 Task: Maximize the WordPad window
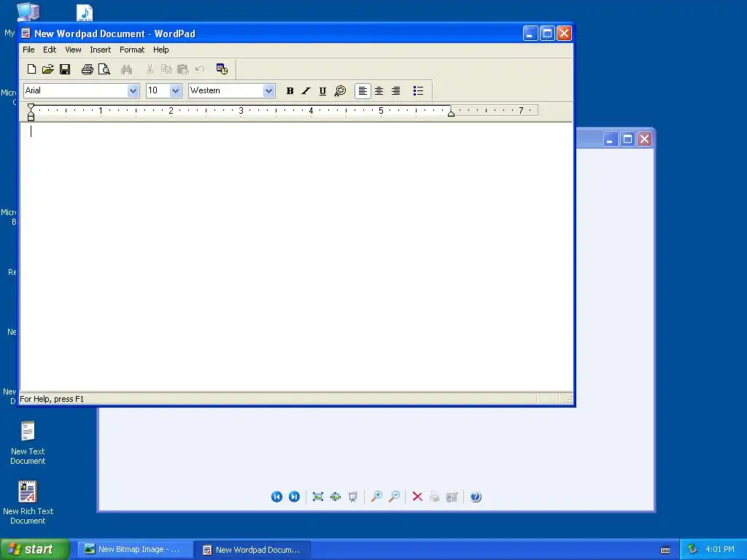[547, 34]
